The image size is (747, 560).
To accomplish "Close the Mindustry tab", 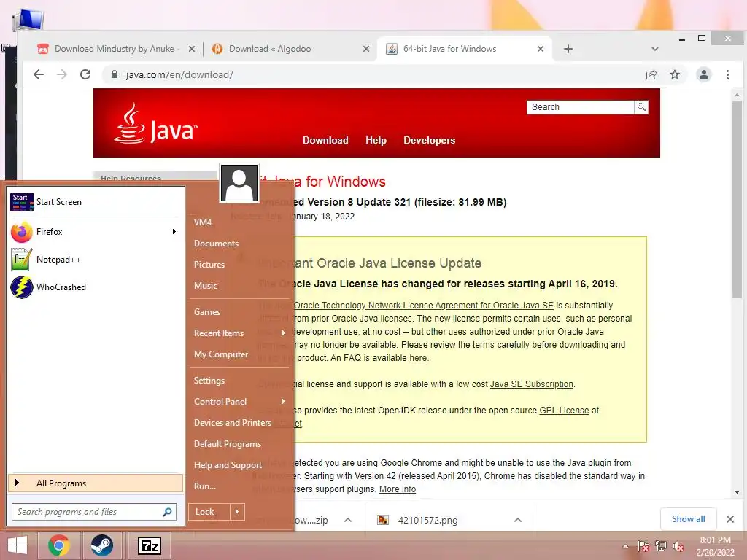I will point(192,49).
